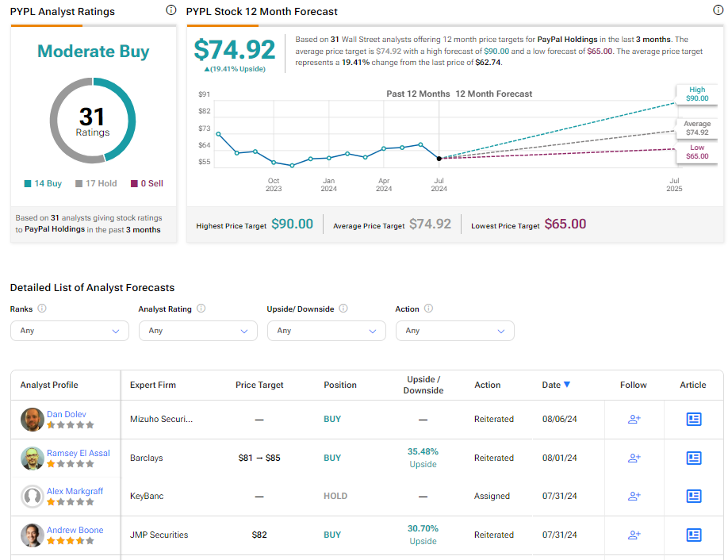Follow analyst Dan Dolev
Image resolution: width=728 pixels, height=560 pixels.
coord(634,420)
